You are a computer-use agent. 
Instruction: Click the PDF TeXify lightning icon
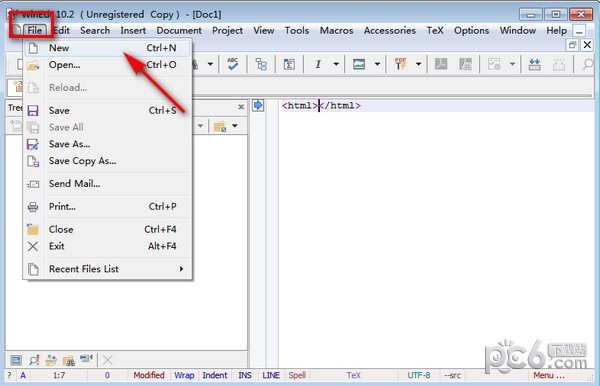(x=400, y=64)
